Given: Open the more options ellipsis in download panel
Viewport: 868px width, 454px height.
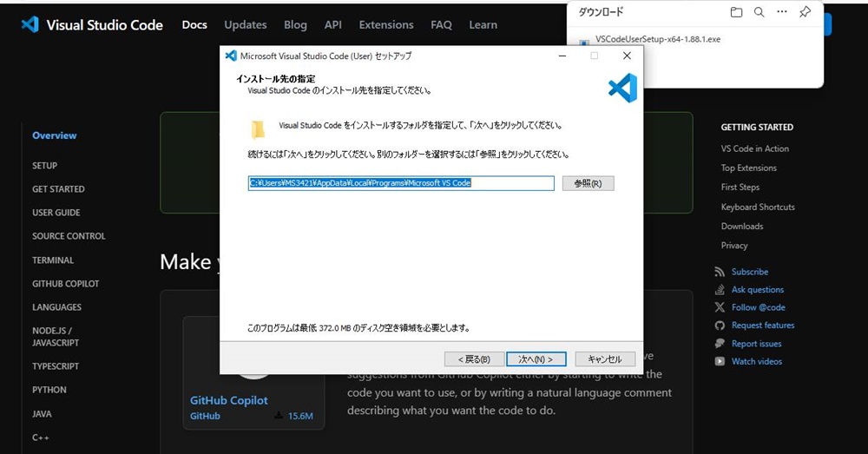Looking at the screenshot, I should tap(782, 11).
